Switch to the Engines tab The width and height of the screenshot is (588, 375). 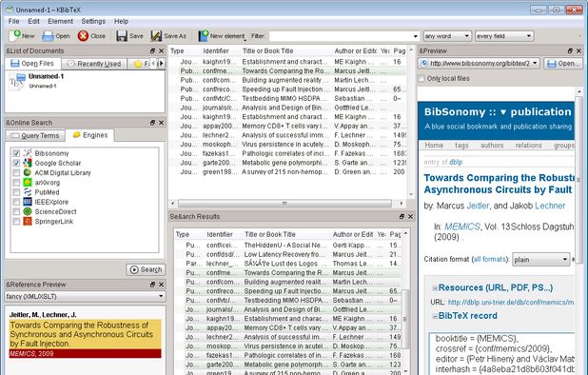(90, 135)
